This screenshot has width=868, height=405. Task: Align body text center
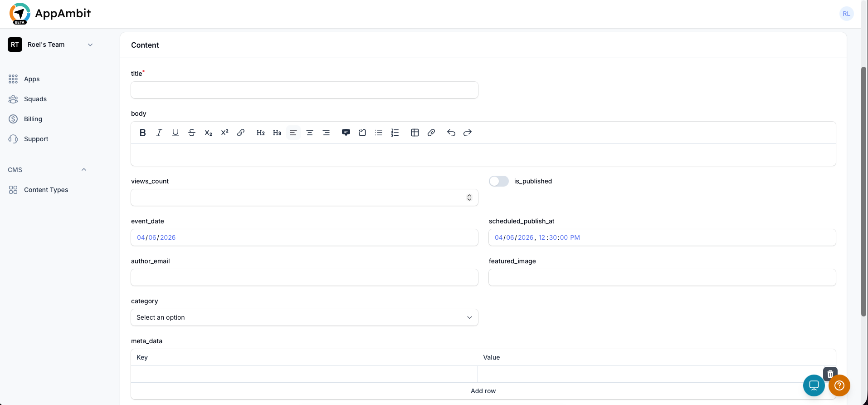click(x=310, y=133)
